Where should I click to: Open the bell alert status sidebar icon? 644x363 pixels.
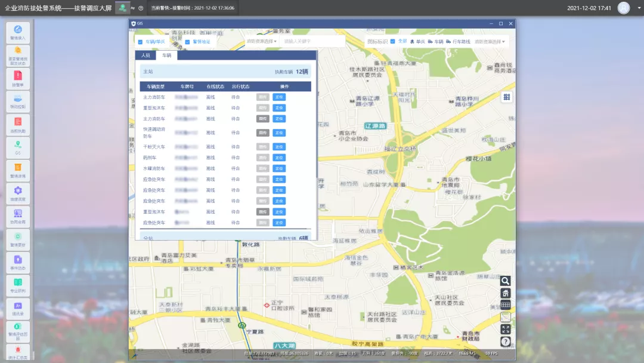(18, 56)
